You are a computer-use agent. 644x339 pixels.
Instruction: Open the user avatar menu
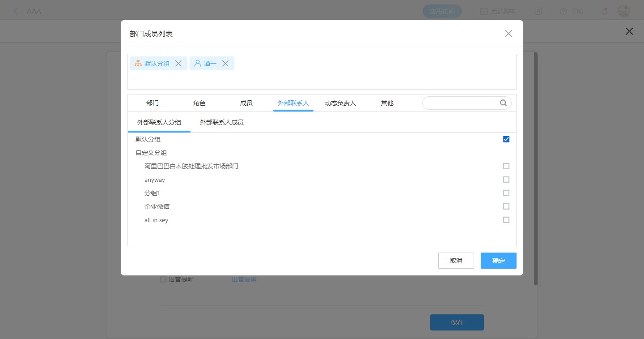click(x=623, y=11)
